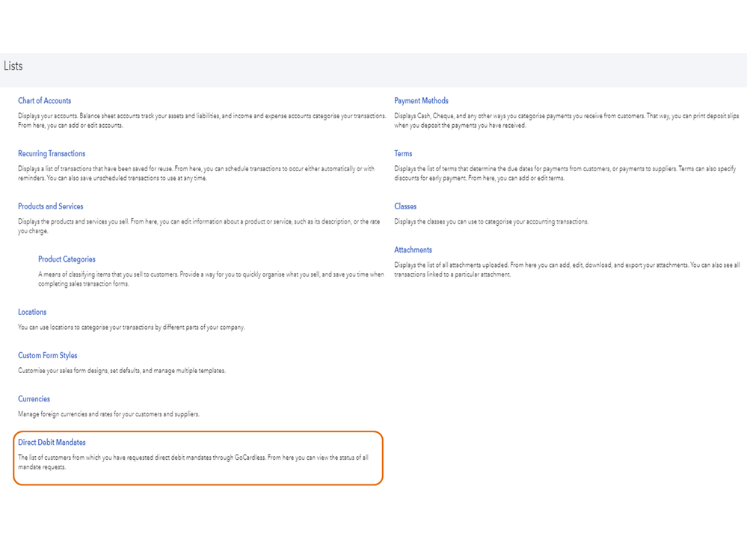Open the Locations list
The height and width of the screenshot is (560, 747).
click(32, 312)
